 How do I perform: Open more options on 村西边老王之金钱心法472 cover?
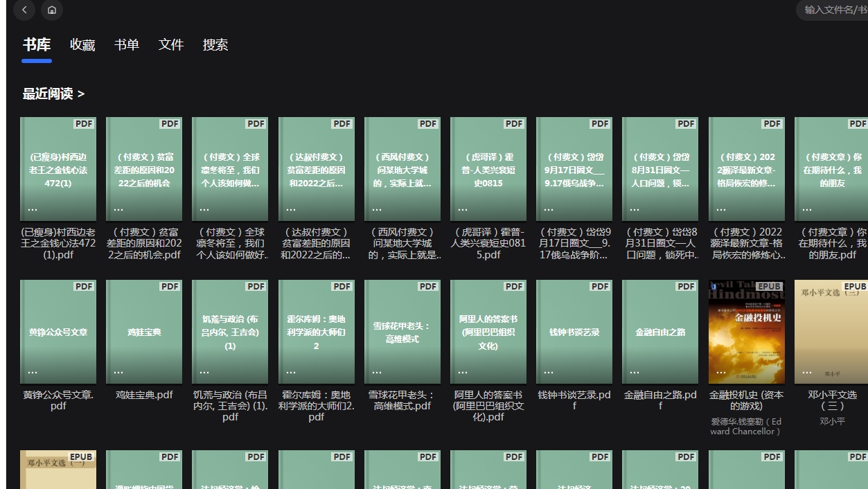click(33, 209)
